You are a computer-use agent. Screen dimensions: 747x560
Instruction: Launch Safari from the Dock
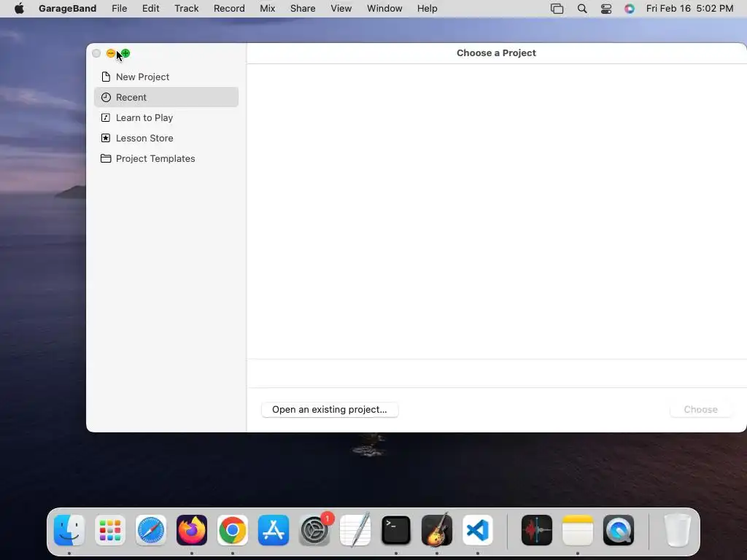(151, 530)
